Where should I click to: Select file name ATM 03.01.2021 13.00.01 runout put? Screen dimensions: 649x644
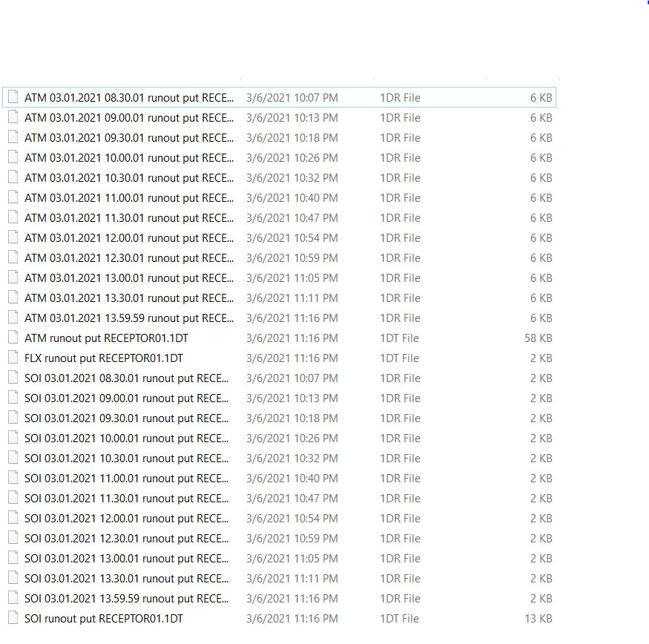[129, 278]
